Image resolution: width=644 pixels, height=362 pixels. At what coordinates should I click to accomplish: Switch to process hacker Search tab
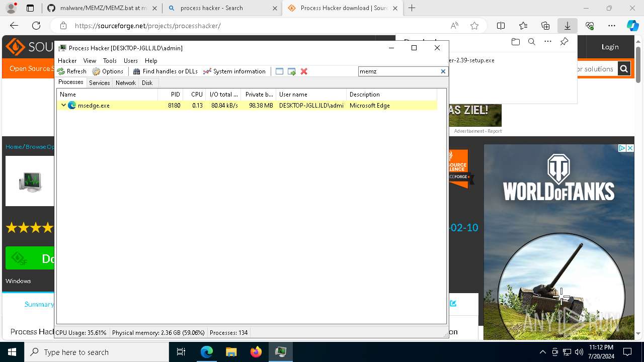tap(222, 8)
